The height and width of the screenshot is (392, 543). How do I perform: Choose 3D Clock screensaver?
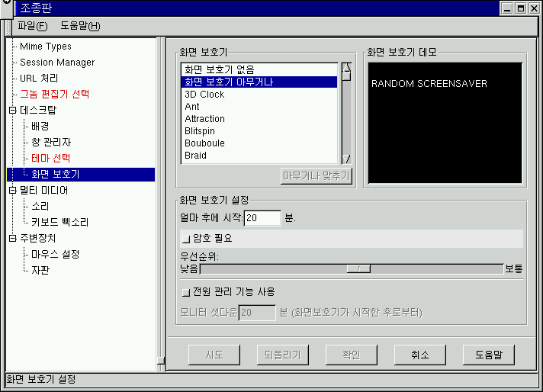(259, 95)
